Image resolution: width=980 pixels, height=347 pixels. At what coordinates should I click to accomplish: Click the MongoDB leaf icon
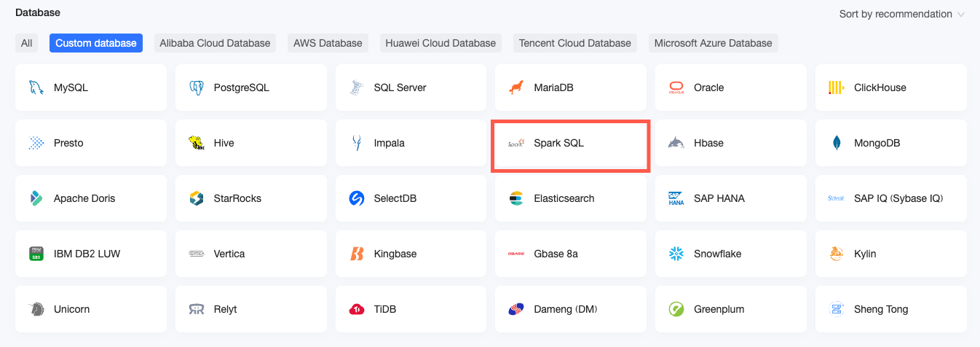tap(837, 143)
